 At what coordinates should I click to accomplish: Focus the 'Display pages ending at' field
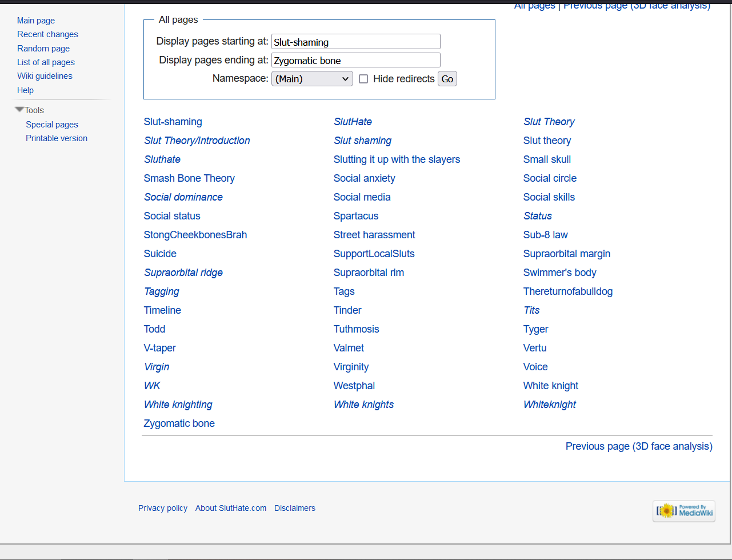356,60
